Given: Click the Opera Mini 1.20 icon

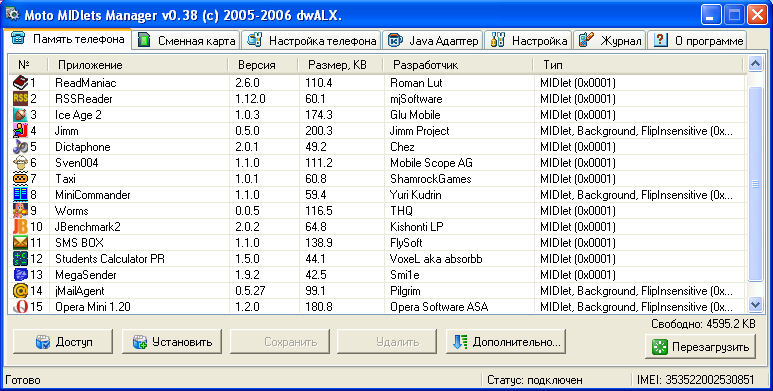Looking at the screenshot, I should [21, 307].
